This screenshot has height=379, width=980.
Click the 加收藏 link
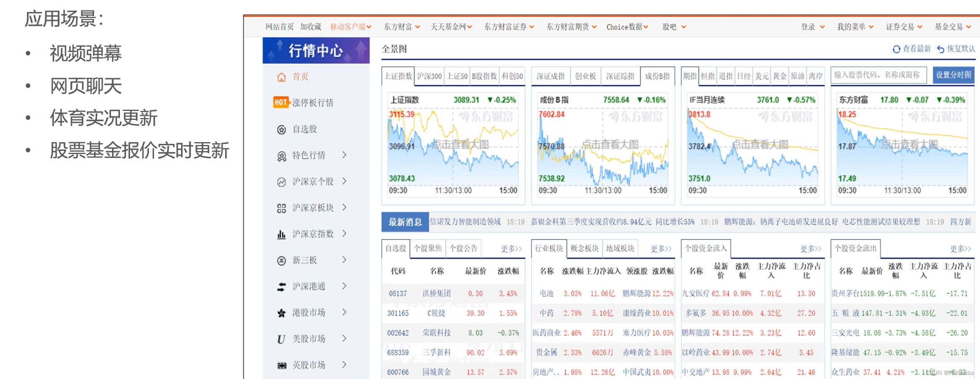310,27
